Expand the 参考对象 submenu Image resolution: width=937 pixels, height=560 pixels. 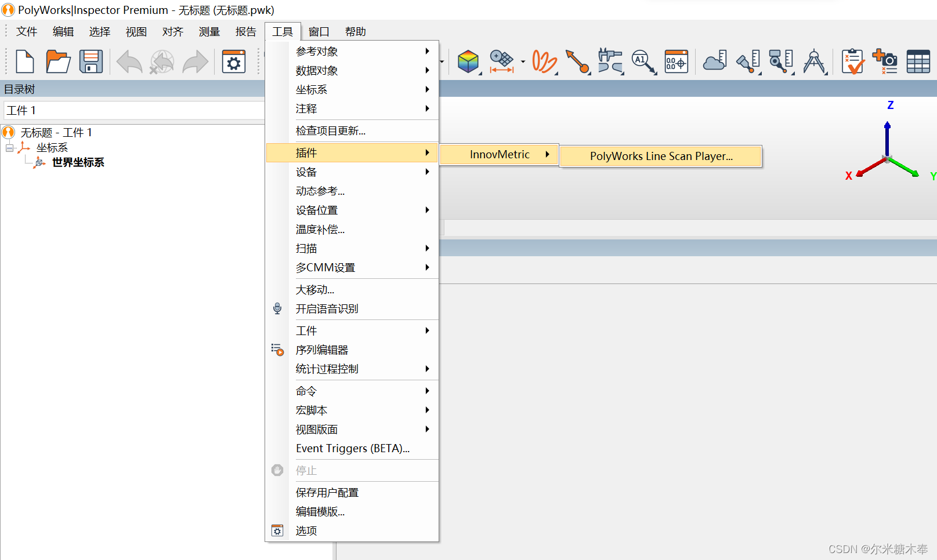pyautogui.click(x=352, y=51)
